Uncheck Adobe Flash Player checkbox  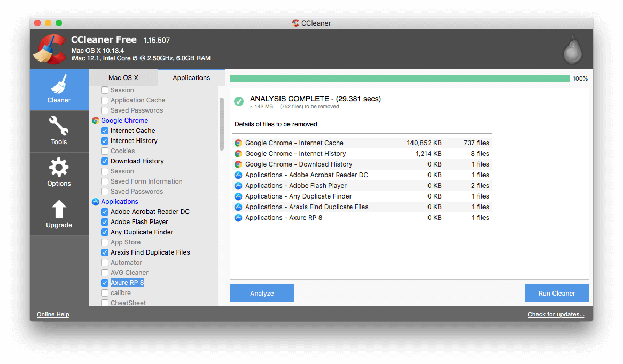click(105, 222)
